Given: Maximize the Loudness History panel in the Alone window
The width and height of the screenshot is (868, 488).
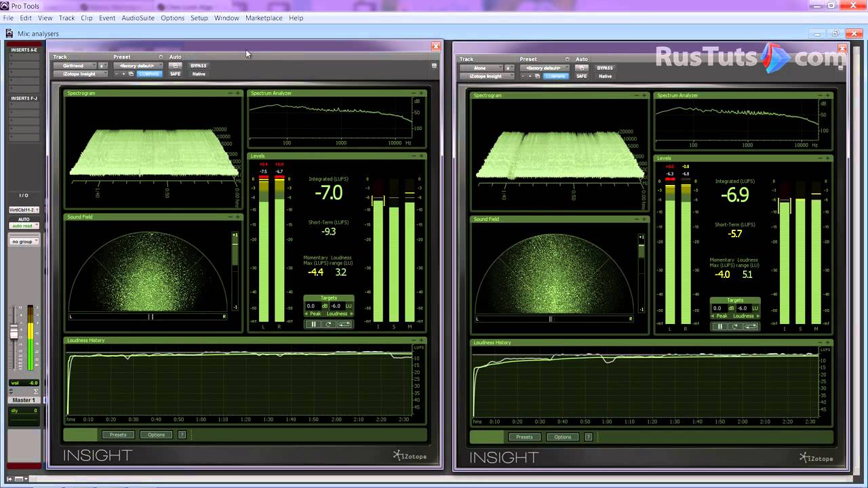Looking at the screenshot, I should (828, 343).
